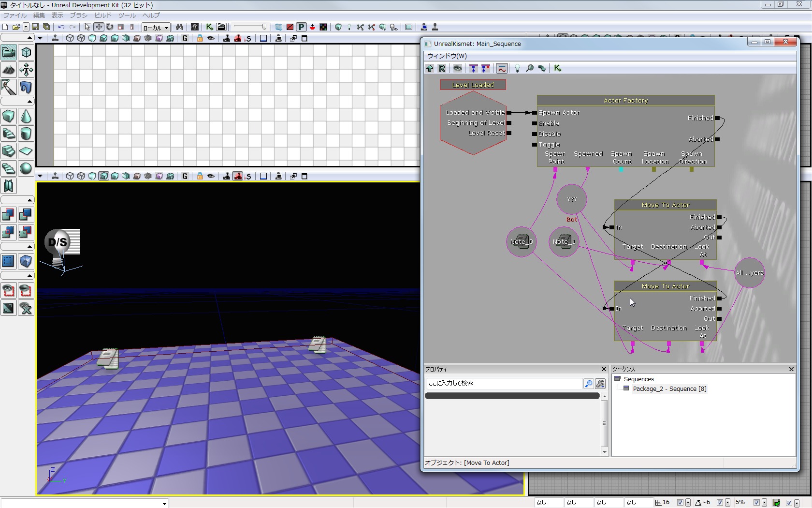
Task: Open the ウィンドウ(W) menu in Kismet
Action: [x=447, y=56]
